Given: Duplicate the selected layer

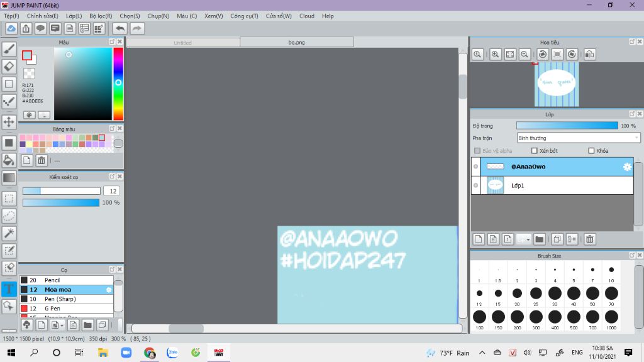Looking at the screenshot, I should tap(557, 239).
